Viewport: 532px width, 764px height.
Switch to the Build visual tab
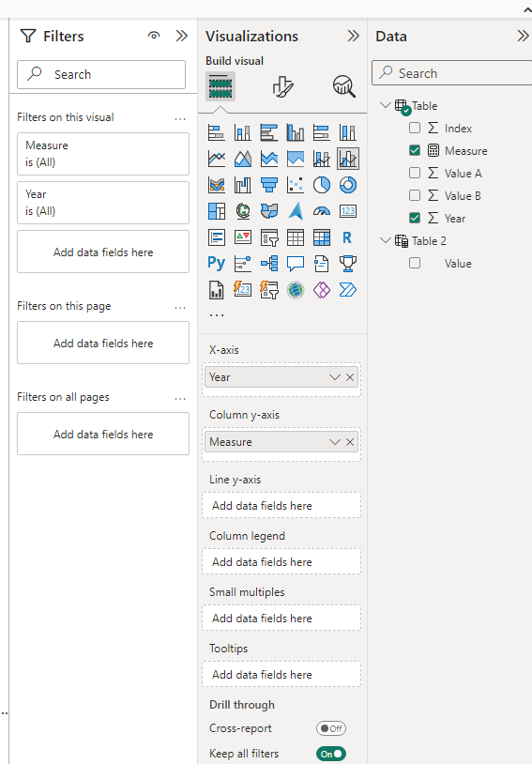220,86
